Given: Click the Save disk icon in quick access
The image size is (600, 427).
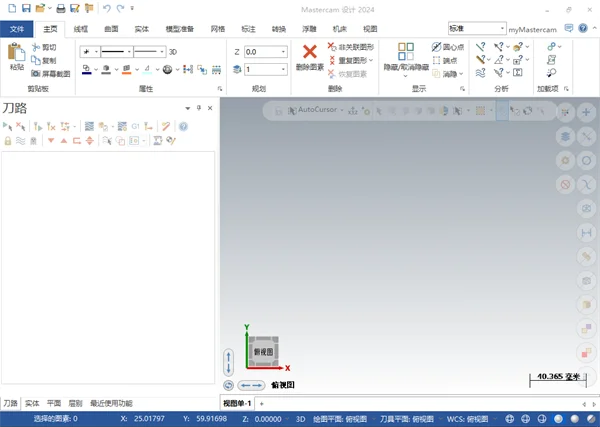Looking at the screenshot, I should tap(26, 8).
